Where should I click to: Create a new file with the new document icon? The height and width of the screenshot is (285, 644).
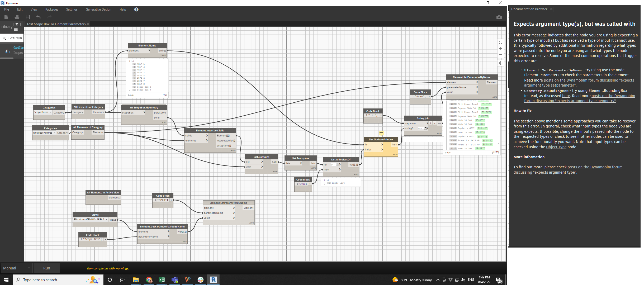coord(6,17)
